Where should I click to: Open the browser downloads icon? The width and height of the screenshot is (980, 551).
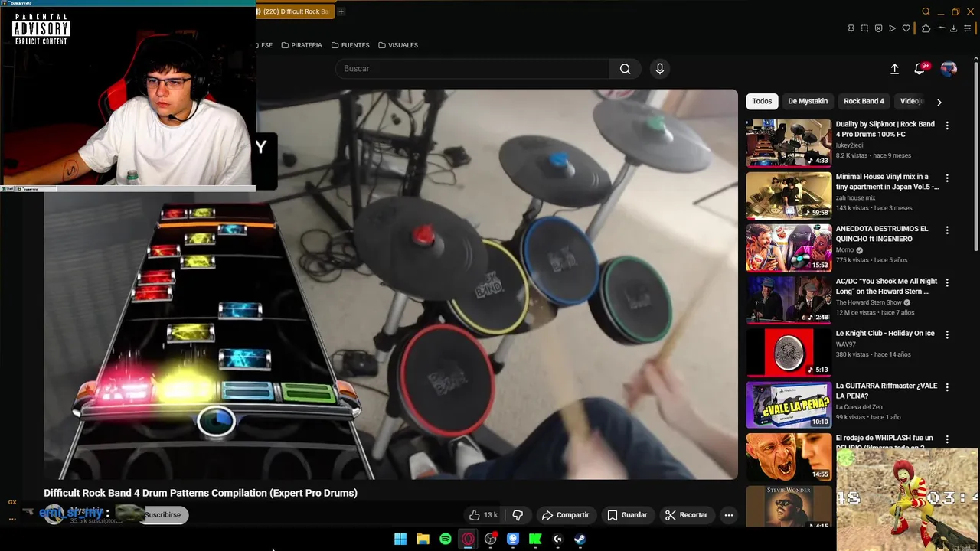tap(953, 28)
